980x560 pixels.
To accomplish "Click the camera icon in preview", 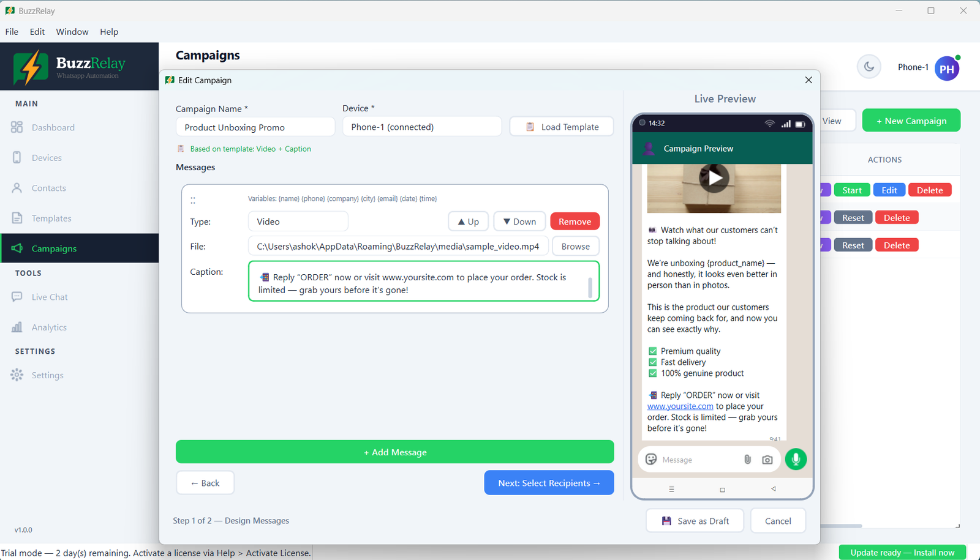I will point(767,460).
